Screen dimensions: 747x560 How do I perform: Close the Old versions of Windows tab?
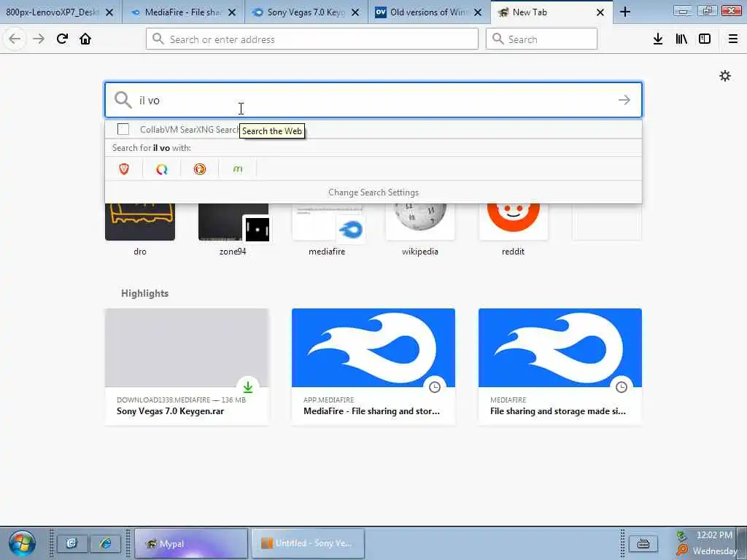pos(478,12)
